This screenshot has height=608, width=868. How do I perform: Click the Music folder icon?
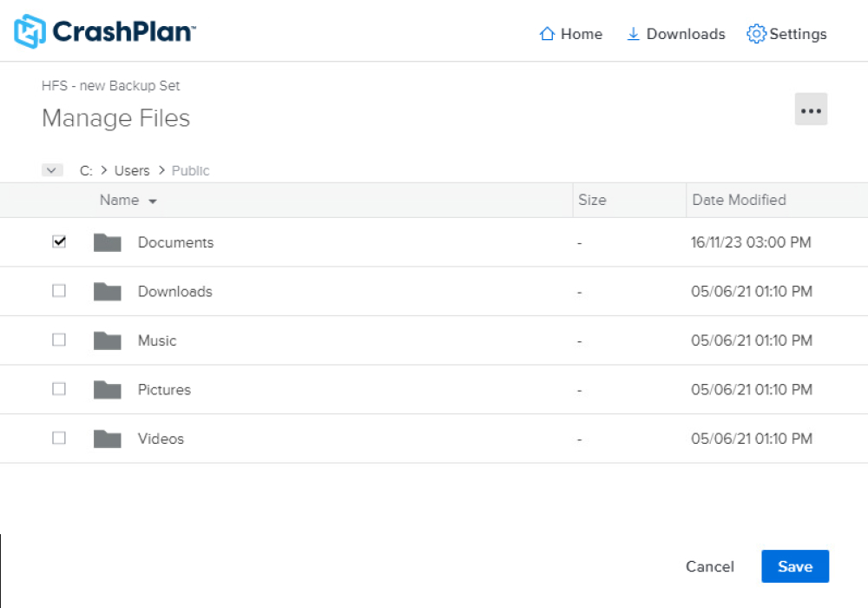click(107, 340)
